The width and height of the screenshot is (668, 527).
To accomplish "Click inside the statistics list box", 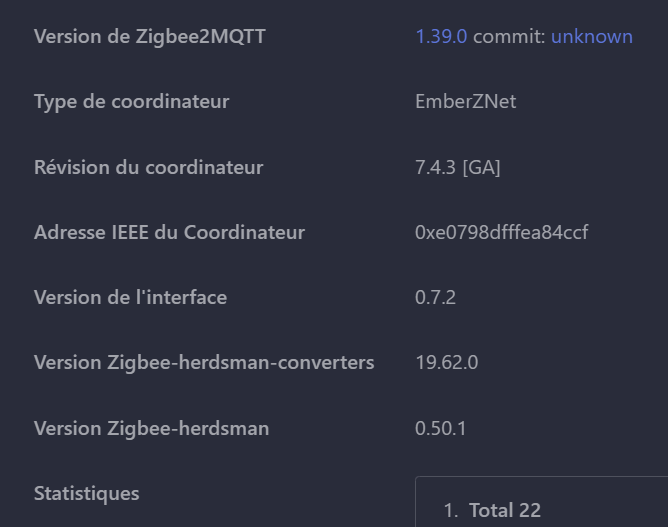I will point(541,502).
